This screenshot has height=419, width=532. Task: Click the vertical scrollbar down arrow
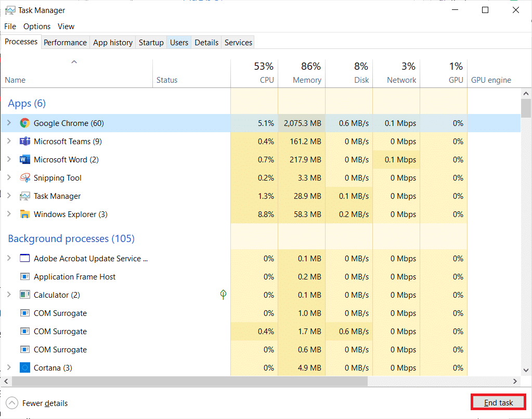click(x=526, y=370)
